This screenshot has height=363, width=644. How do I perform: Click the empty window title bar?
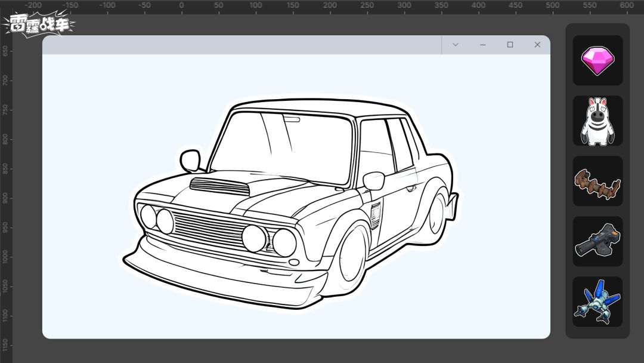pyautogui.click(x=239, y=45)
